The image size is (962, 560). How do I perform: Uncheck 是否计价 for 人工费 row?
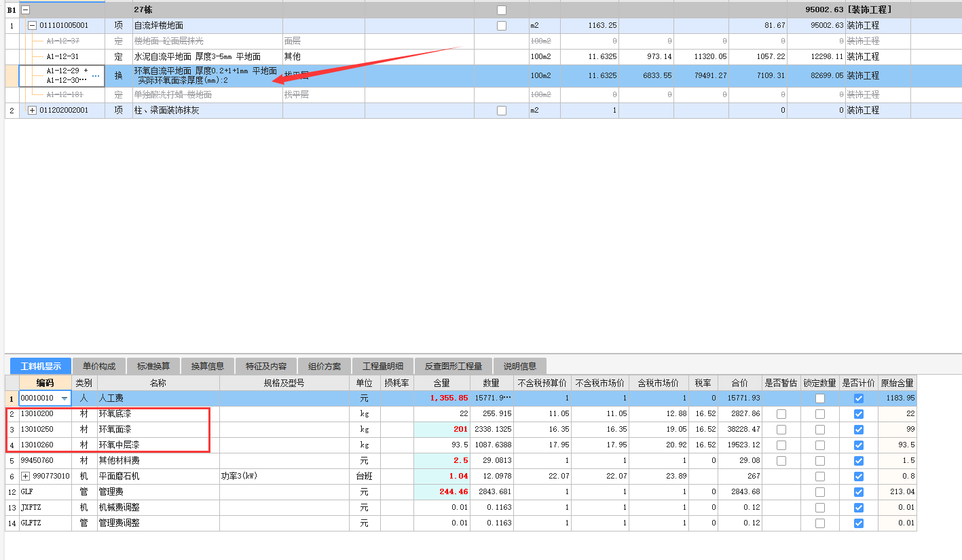pos(859,398)
